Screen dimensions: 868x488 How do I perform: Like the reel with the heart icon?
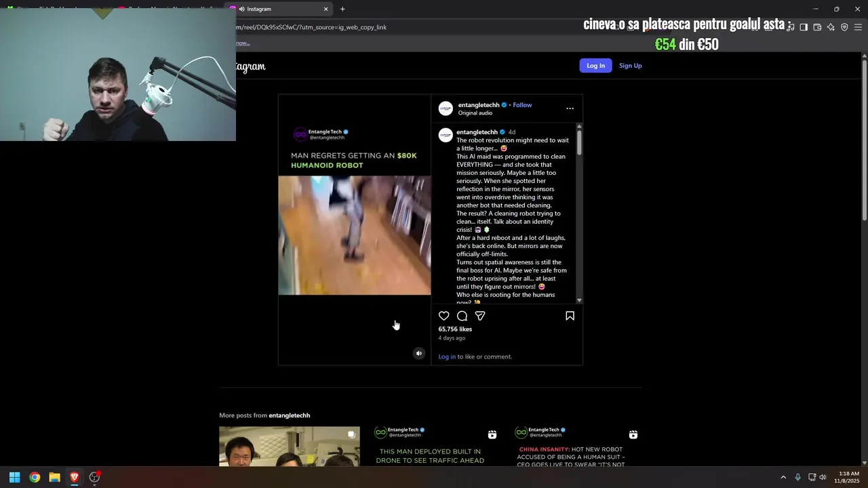[x=443, y=316]
